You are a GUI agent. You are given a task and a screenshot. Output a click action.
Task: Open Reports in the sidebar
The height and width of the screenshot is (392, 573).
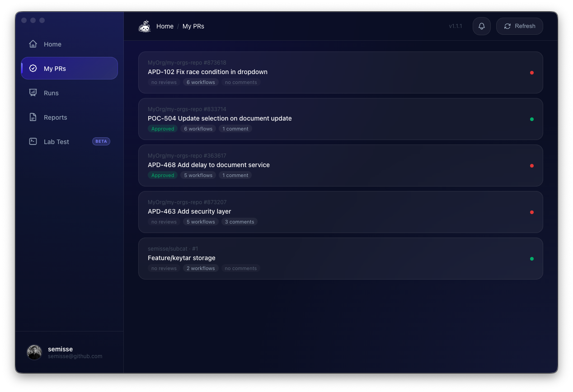pyautogui.click(x=69, y=117)
